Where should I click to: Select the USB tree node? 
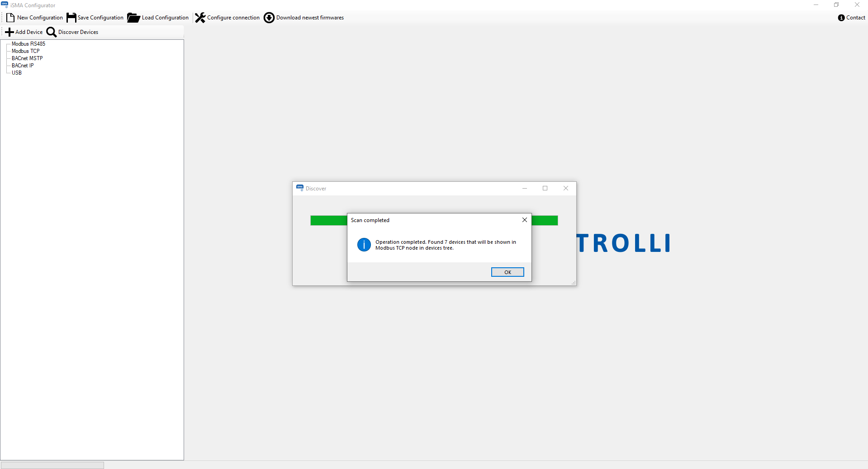point(17,73)
